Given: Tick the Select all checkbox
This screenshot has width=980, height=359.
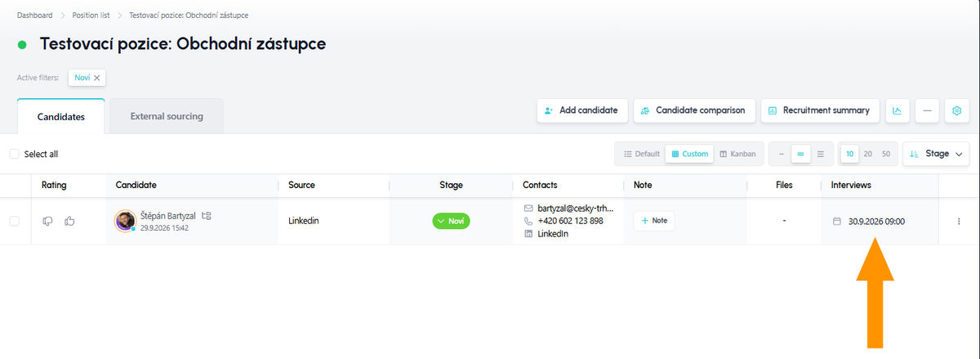Looking at the screenshot, I should point(14,154).
